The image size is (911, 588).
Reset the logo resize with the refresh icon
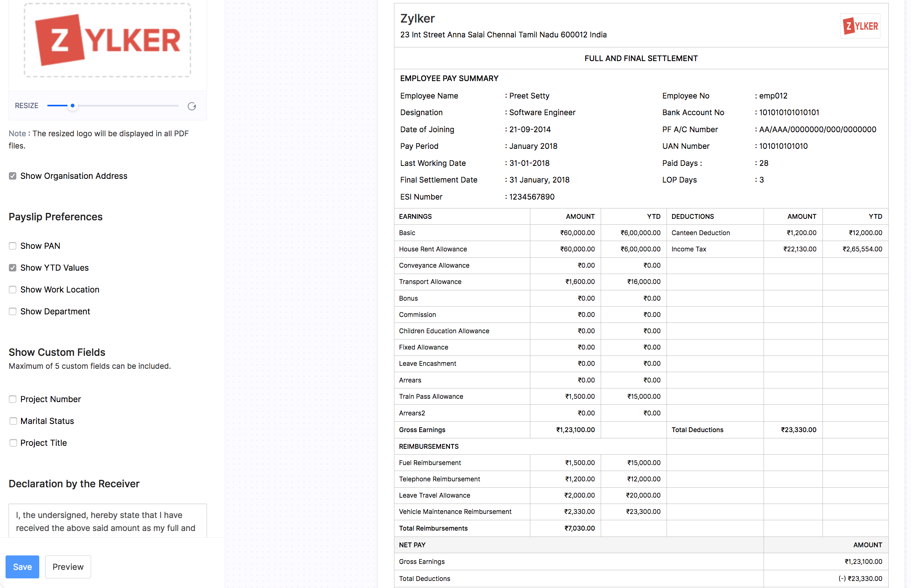[x=192, y=106]
